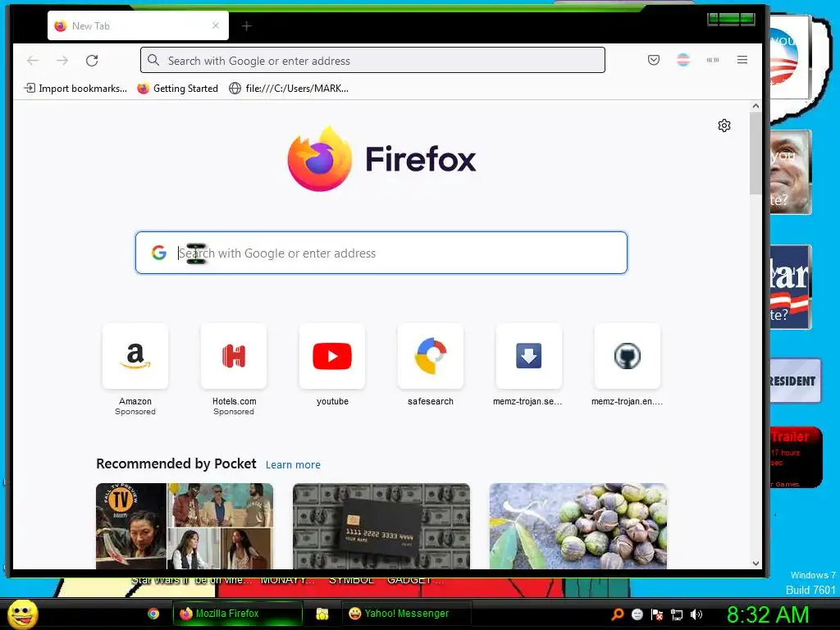Open the green nuts Pocket story
This screenshot has width=840, height=630.
click(578, 526)
